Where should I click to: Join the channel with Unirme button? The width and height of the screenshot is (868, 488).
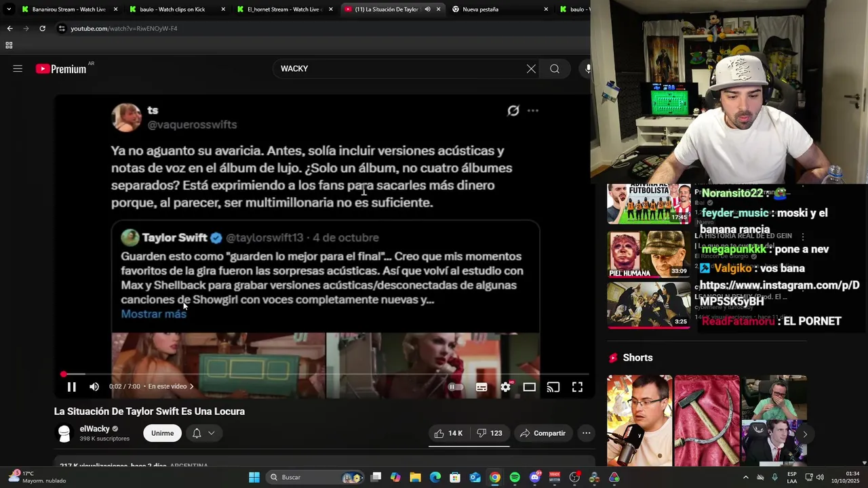pos(162,433)
